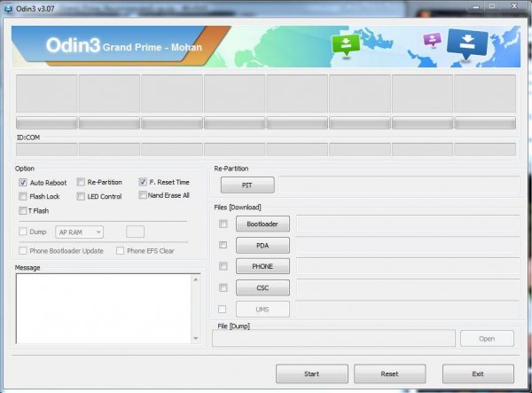Click the PDA file path field
This screenshot has height=393, width=532.
(408, 246)
